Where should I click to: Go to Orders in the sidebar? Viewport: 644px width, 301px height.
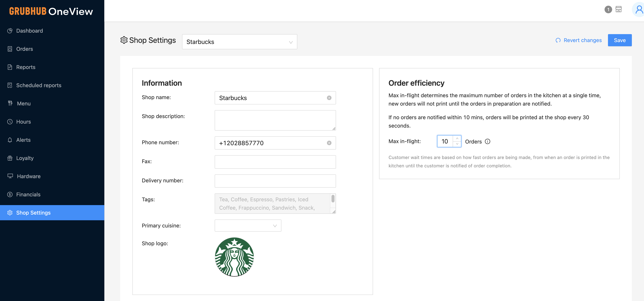pyautogui.click(x=52, y=49)
